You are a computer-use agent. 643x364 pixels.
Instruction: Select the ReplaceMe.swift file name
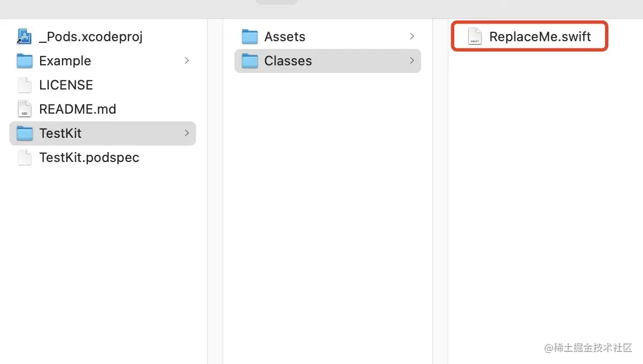click(x=540, y=37)
